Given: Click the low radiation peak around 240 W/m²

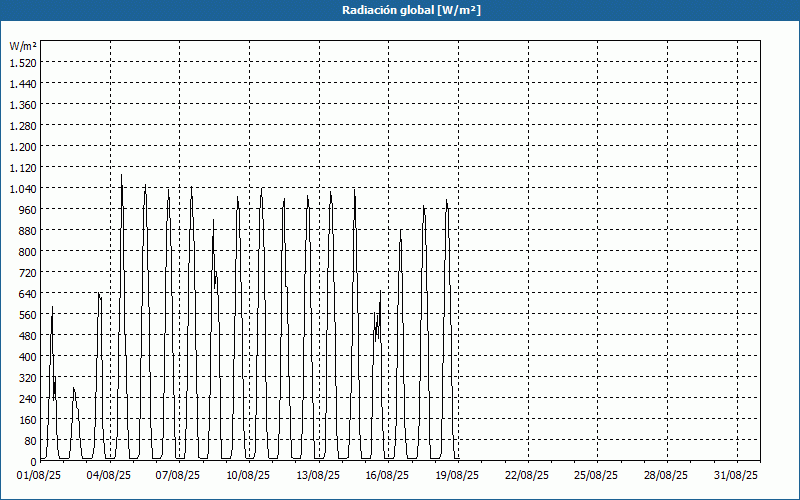Looking at the screenshot, I should (73, 388).
